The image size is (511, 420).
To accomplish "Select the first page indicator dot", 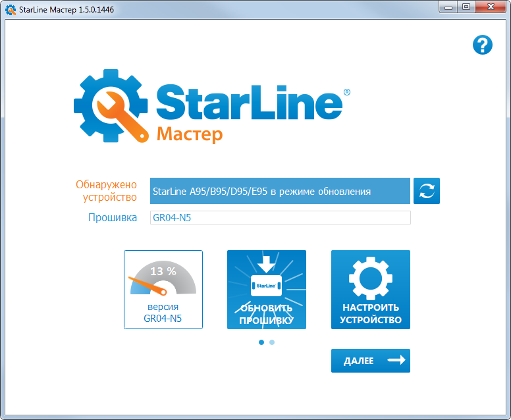I will click(x=261, y=342).
